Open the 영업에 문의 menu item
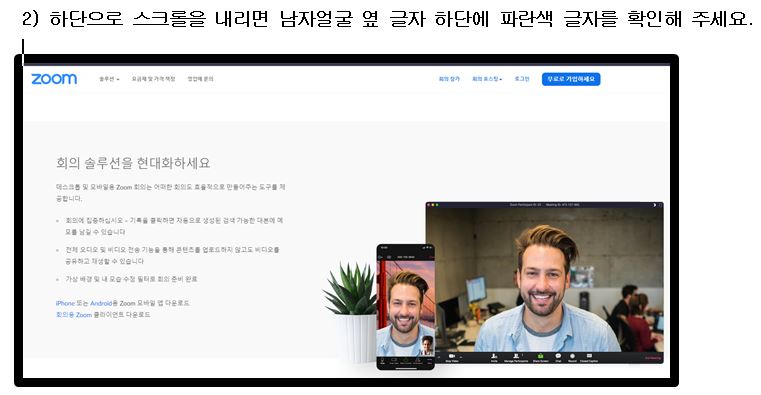 [x=200, y=79]
